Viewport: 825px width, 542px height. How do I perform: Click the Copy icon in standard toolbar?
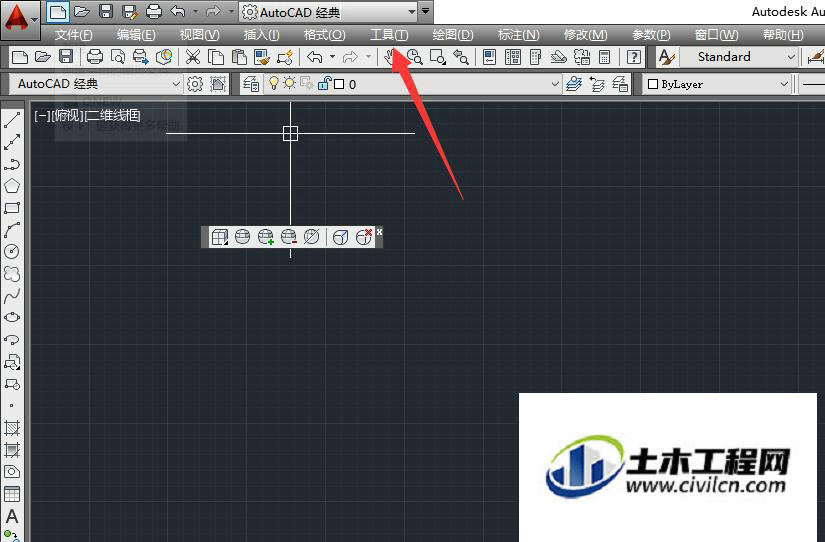(216, 57)
